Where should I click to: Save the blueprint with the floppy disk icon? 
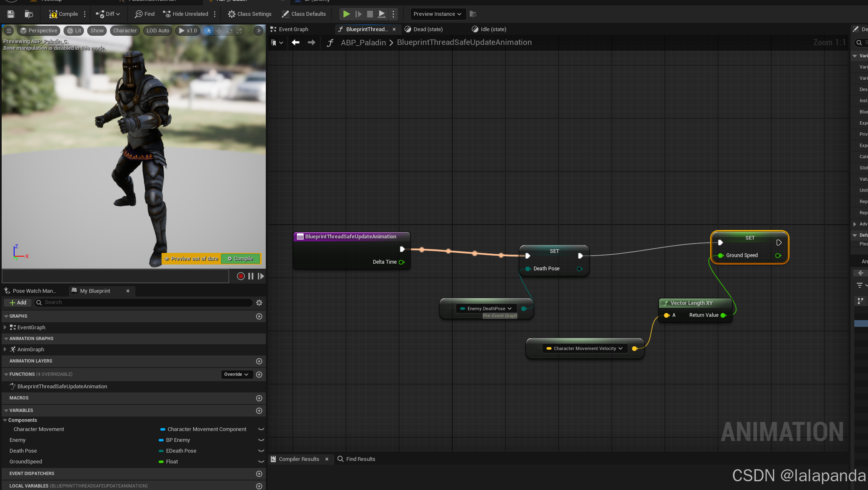point(11,14)
